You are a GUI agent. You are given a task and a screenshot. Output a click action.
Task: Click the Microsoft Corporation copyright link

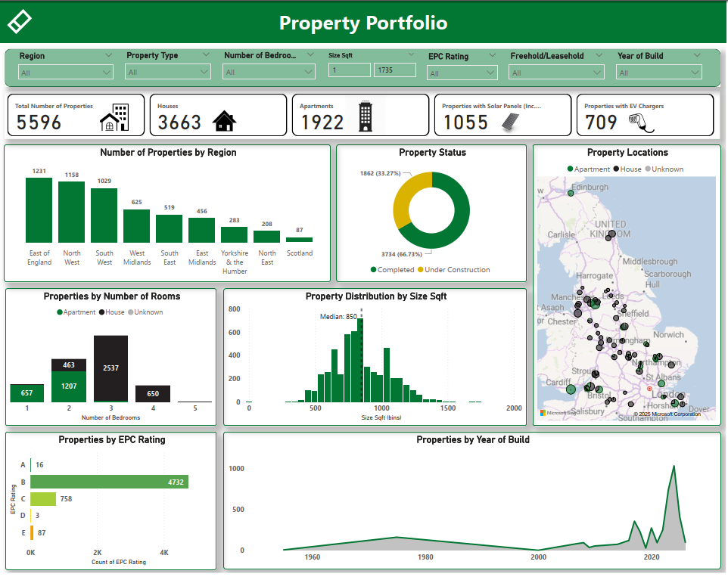[667, 414]
